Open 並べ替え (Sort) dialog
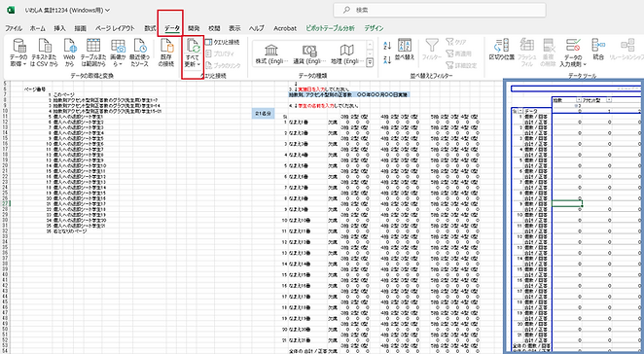The width and height of the screenshot is (644, 354). (405, 50)
